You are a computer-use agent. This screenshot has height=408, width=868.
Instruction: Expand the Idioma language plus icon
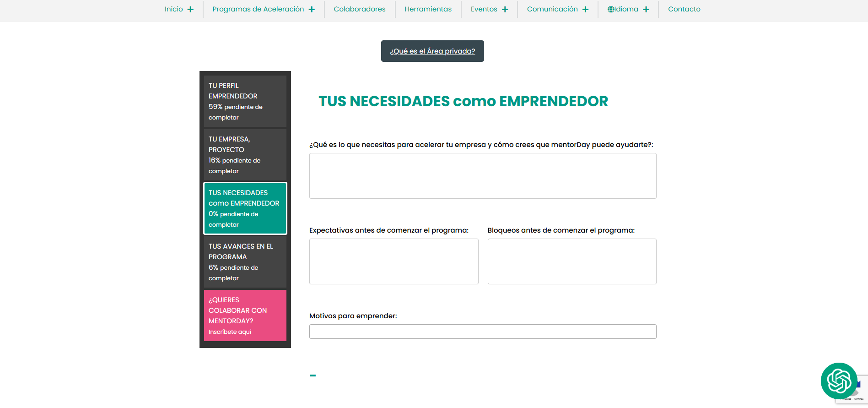click(646, 10)
